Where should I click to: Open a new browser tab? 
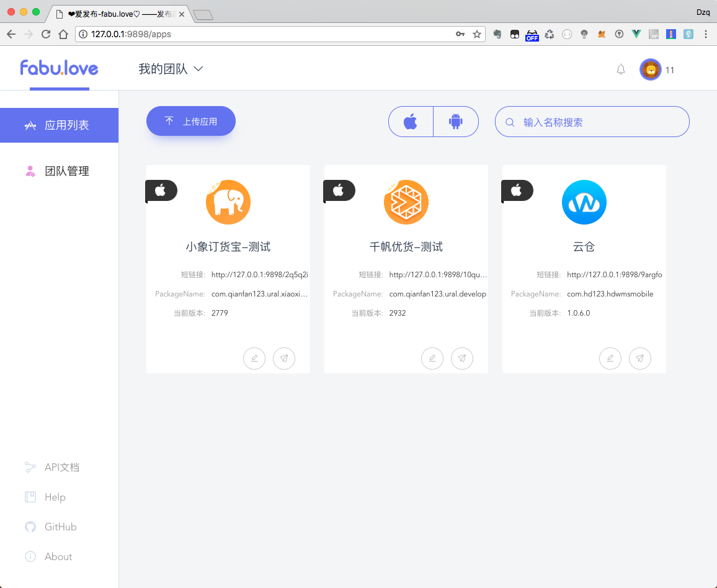coord(203,15)
